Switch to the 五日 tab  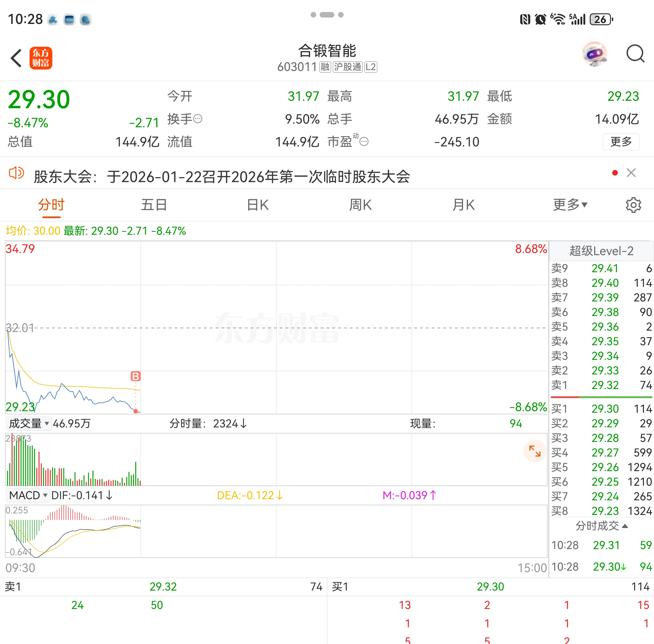(x=154, y=205)
